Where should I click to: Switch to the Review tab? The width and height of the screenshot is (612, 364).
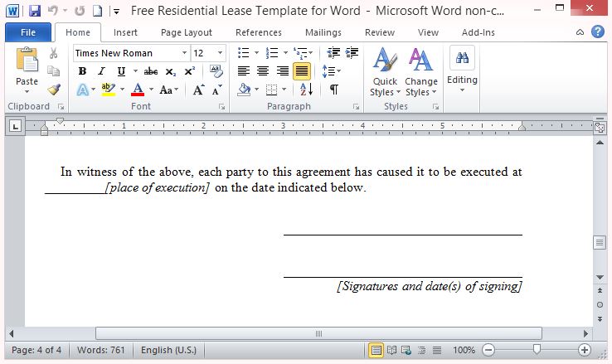tap(379, 32)
